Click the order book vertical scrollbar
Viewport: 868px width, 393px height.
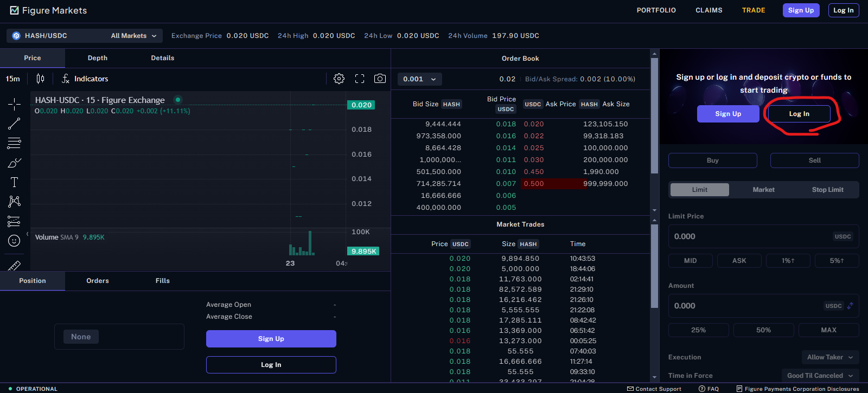654,116
